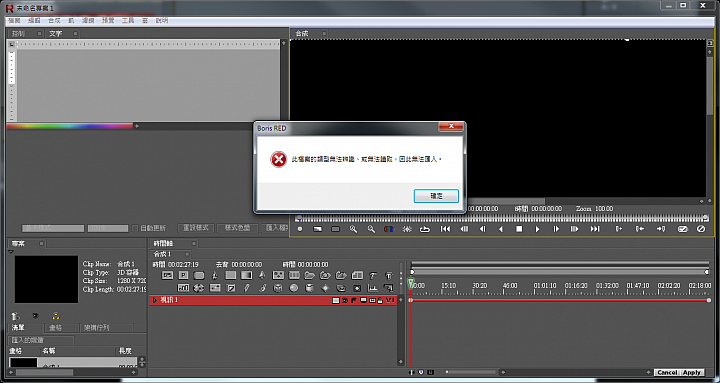The image size is (720, 383).
Task: Click the rounded rectangle shape icon
Action: click(x=199, y=275)
